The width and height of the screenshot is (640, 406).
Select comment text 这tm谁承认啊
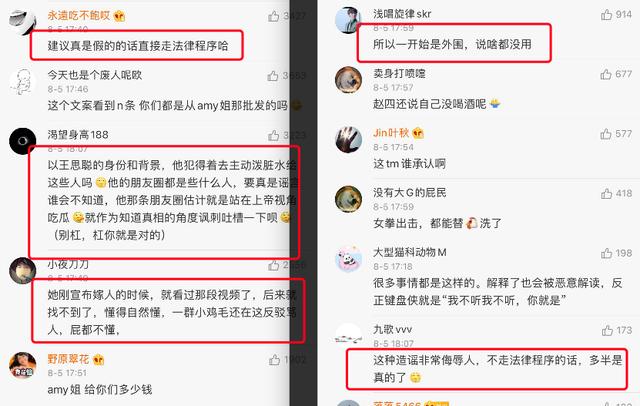pyautogui.click(x=409, y=164)
